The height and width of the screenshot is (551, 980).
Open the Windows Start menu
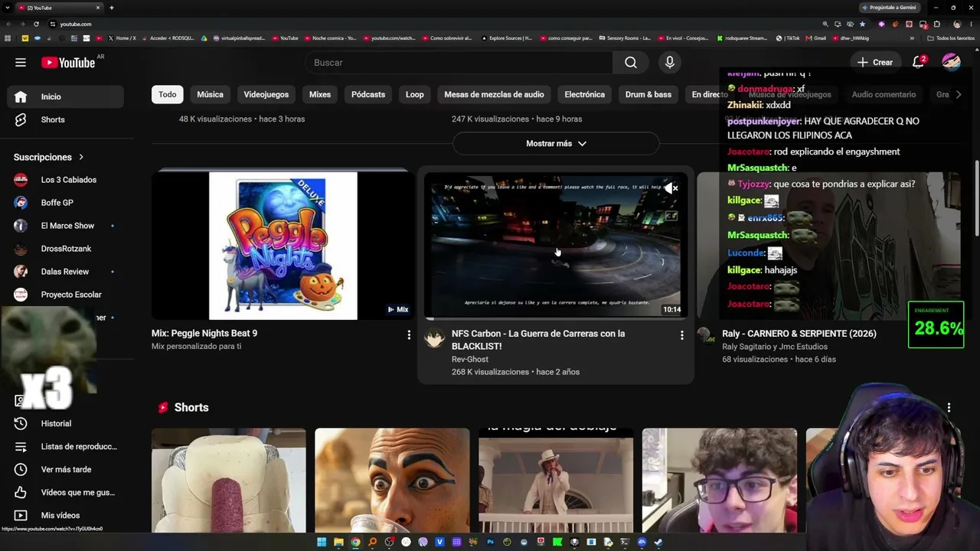pyautogui.click(x=322, y=543)
